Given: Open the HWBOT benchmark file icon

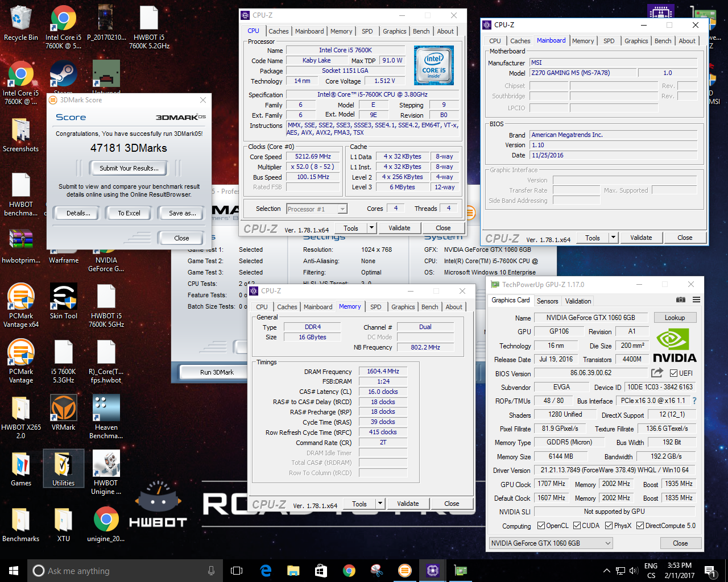Looking at the screenshot, I should coord(21,194).
